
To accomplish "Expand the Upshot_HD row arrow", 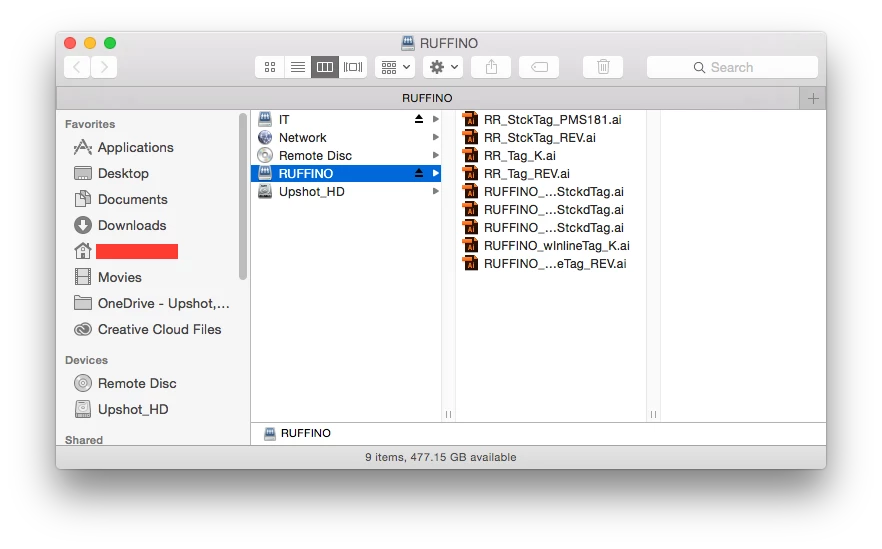I will pos(435,191).
